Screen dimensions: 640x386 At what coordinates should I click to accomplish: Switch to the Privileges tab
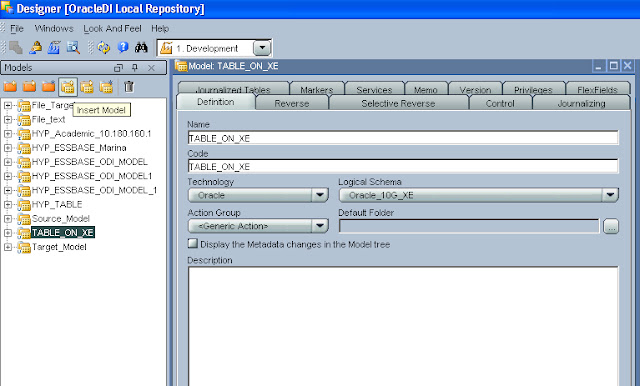click(533, 89)
